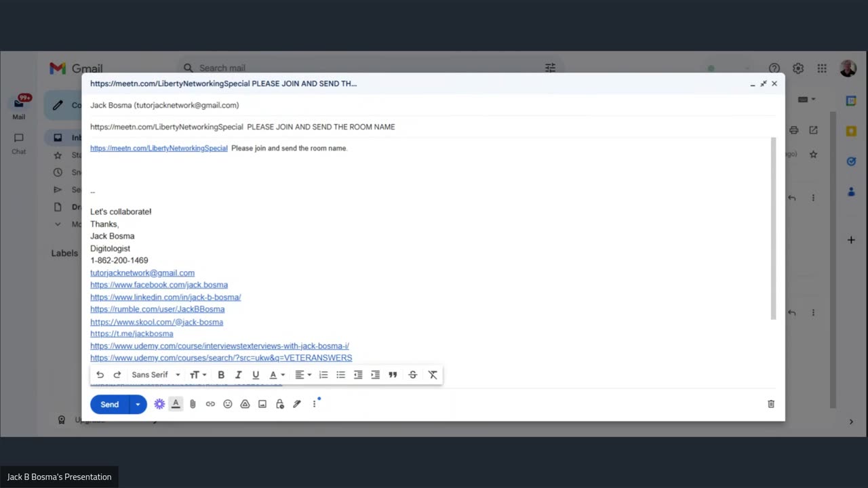Toggle strikethrough formatting
Screen dimensions: 868x488
coord(412,375)
